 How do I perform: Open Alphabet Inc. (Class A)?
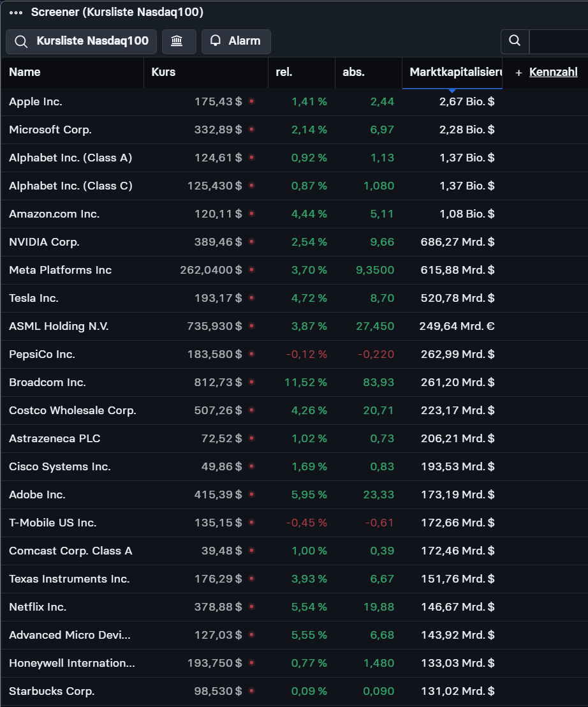coord(71,158)
